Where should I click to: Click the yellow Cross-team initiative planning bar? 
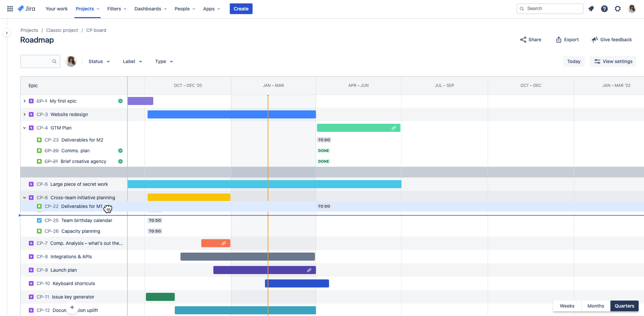189,197
